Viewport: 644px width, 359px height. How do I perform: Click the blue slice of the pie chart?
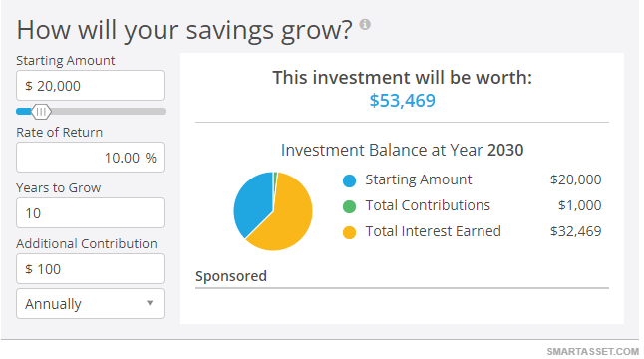pyautogui.click(x=252, y=201)
